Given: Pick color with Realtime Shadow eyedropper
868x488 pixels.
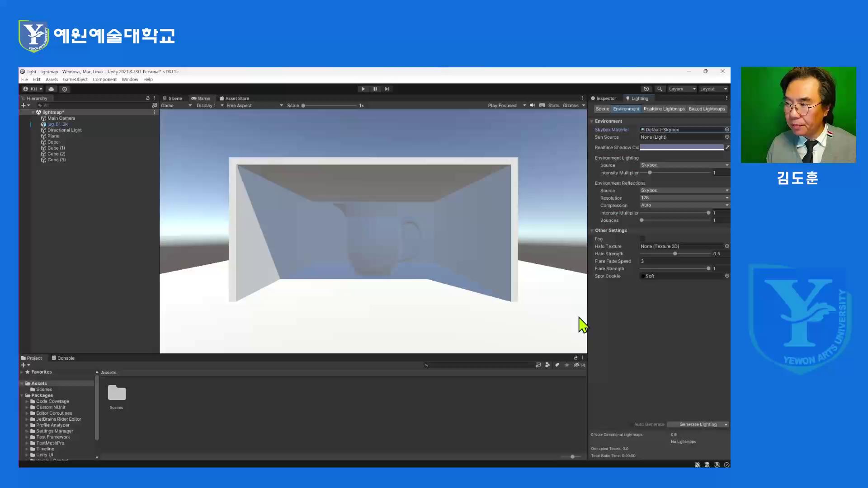Looking at the screenshot, I should tap(727, 147).
